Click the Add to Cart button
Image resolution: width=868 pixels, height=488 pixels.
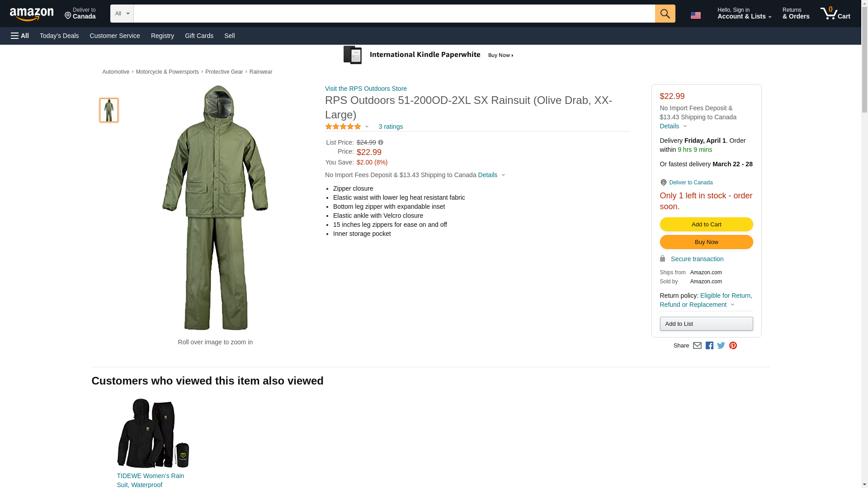click(x=706, y=225)
